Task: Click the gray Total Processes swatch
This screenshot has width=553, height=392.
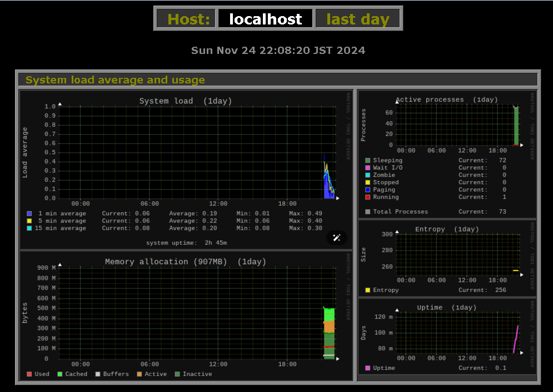Action: pos(368,212)
